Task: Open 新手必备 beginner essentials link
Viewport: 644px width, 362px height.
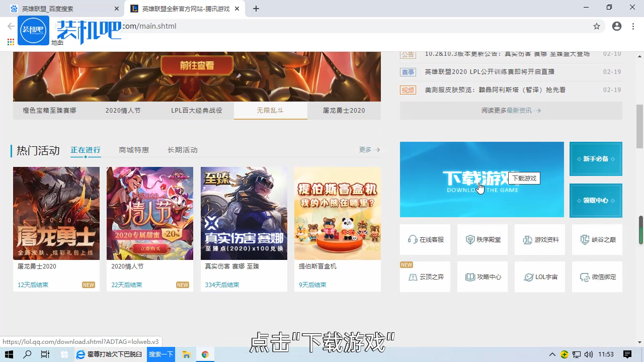Action: (x=596, y=159)
